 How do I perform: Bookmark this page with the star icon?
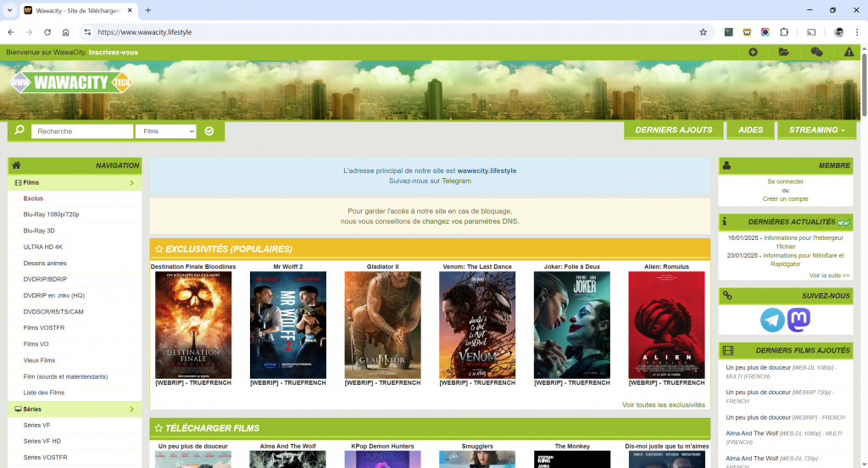coord(703,32)
